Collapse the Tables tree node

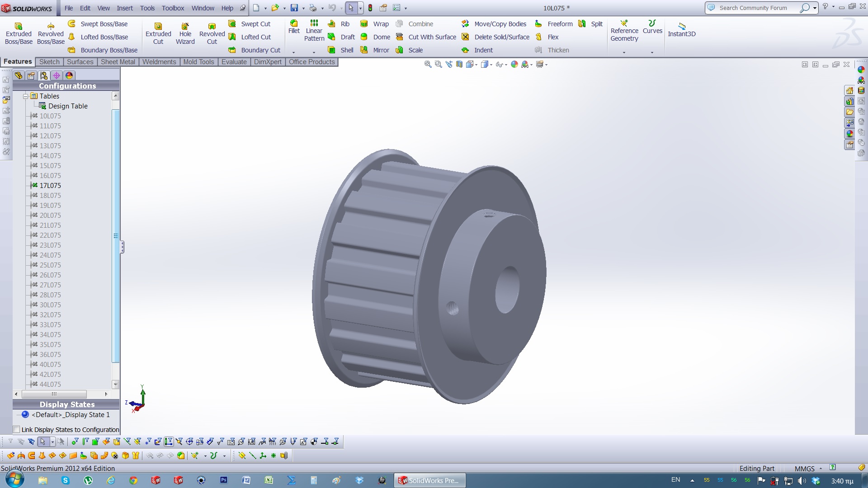click(26, 96)
